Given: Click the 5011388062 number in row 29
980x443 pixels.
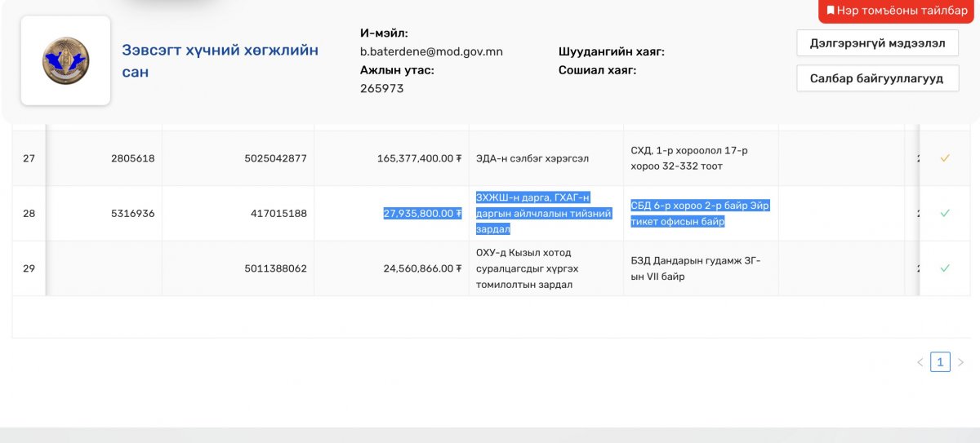Looking at the screenshot, I should click(x=275, y=268).
